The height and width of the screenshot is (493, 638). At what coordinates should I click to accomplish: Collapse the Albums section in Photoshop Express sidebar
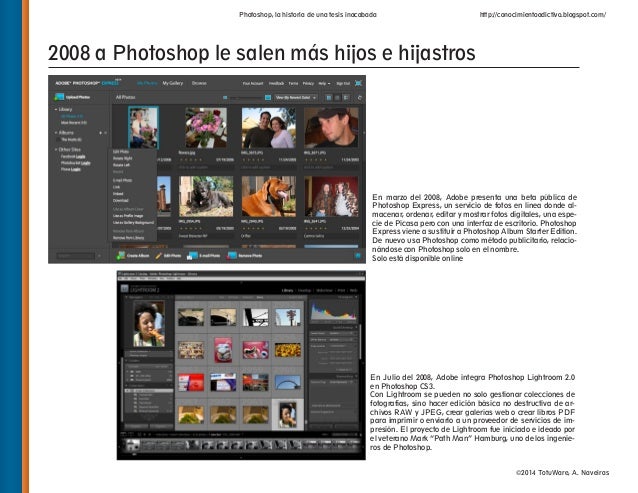click(x=56, y=133)
